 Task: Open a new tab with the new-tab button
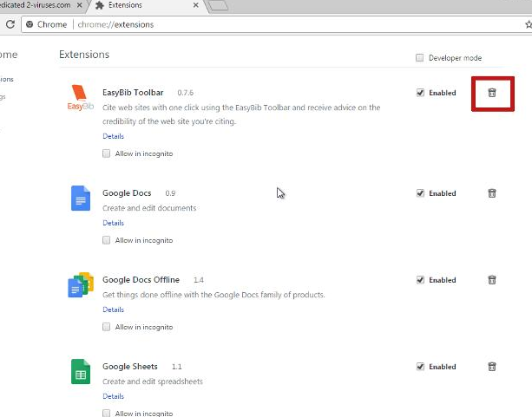(x=218, y=5)
